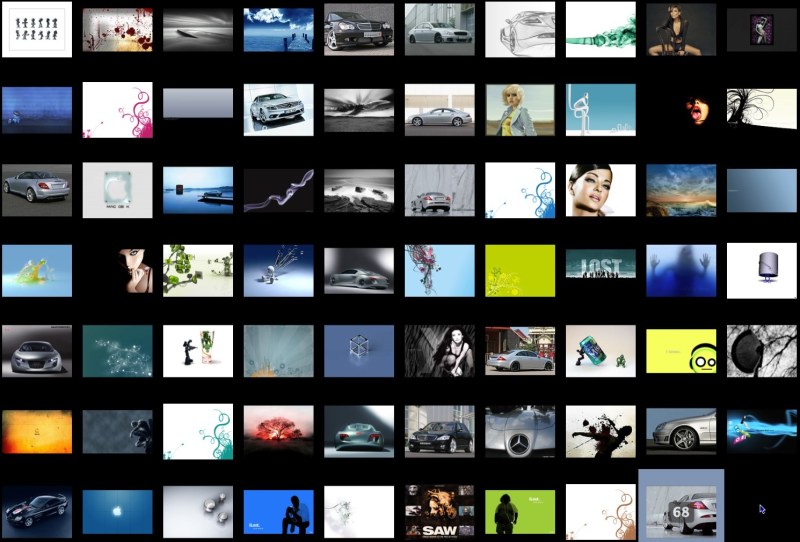Select the teal swirl on white wallpaper

tap(198, 432)
